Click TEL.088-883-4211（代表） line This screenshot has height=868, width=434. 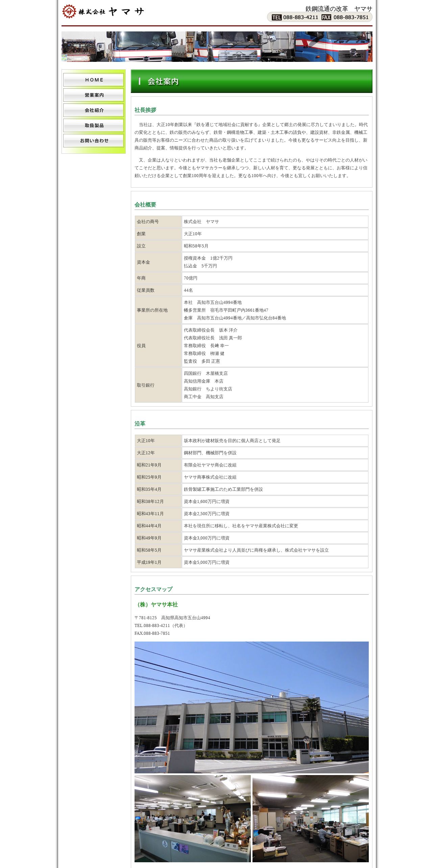pos(161,626)
